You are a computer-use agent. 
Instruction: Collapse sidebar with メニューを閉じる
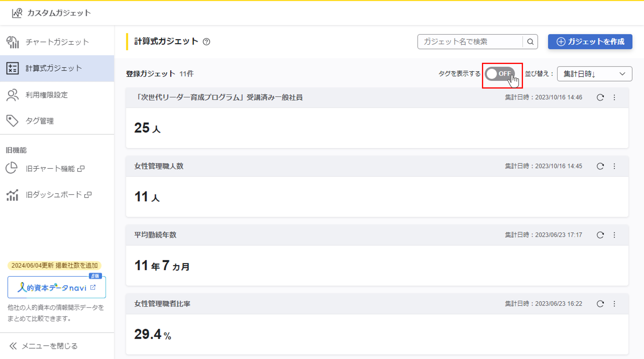(43, 346)
